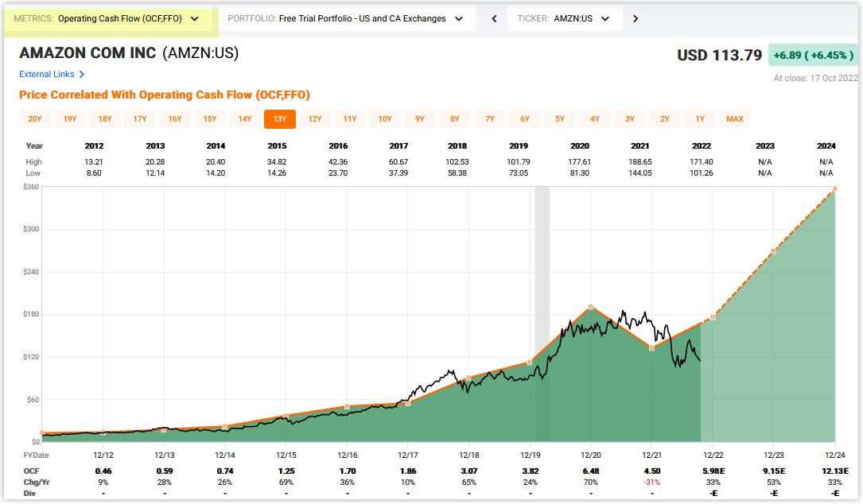Select the MAX time range tab

(x=735, y=119)
